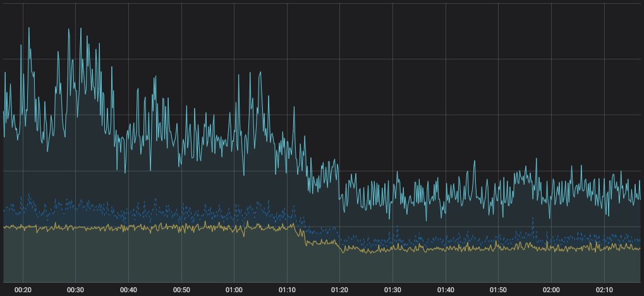Click the 01:40 time axis label
This screenshot has width=644, height=296.
coord(446,290)
